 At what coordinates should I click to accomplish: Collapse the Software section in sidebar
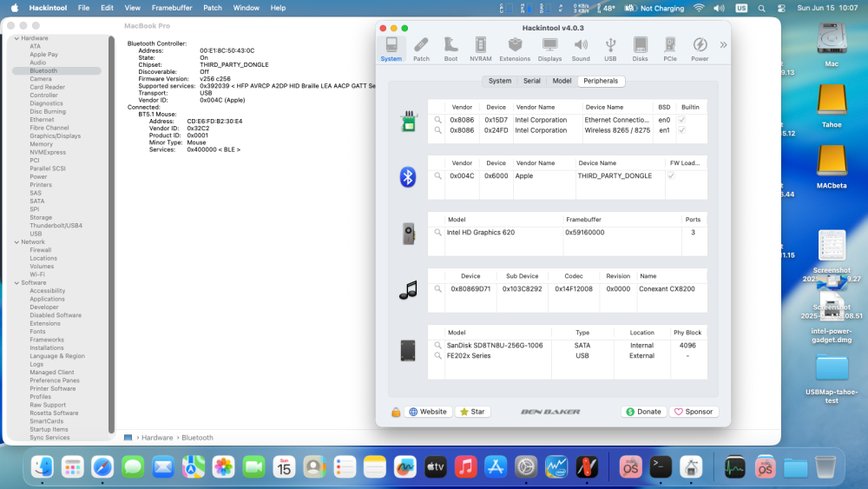pos(16,283)
